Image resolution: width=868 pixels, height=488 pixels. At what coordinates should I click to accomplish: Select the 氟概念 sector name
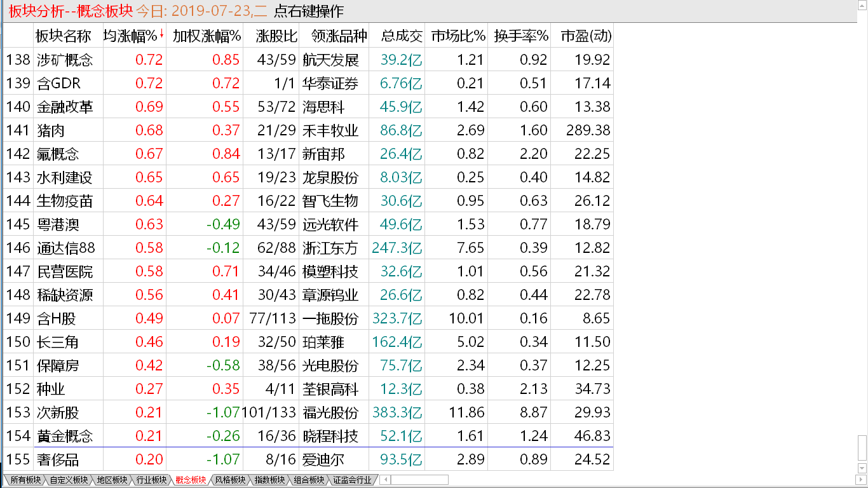[57, 154]
